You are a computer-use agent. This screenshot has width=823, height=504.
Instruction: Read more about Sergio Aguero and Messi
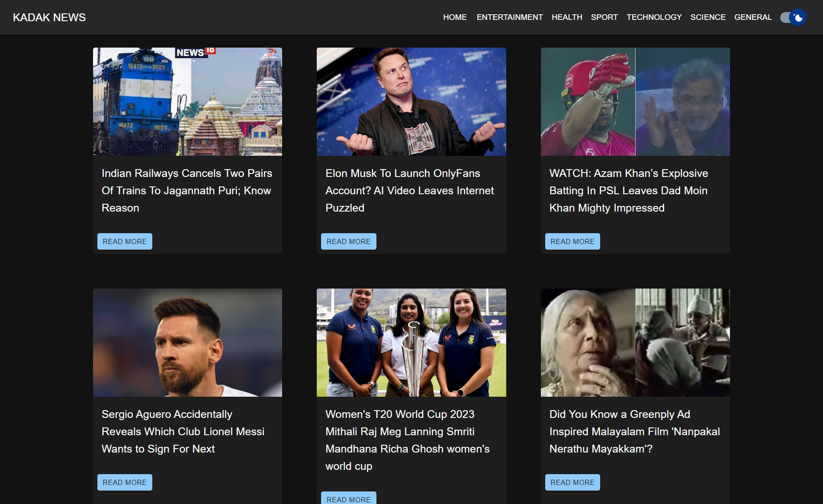tap(125, 482)
